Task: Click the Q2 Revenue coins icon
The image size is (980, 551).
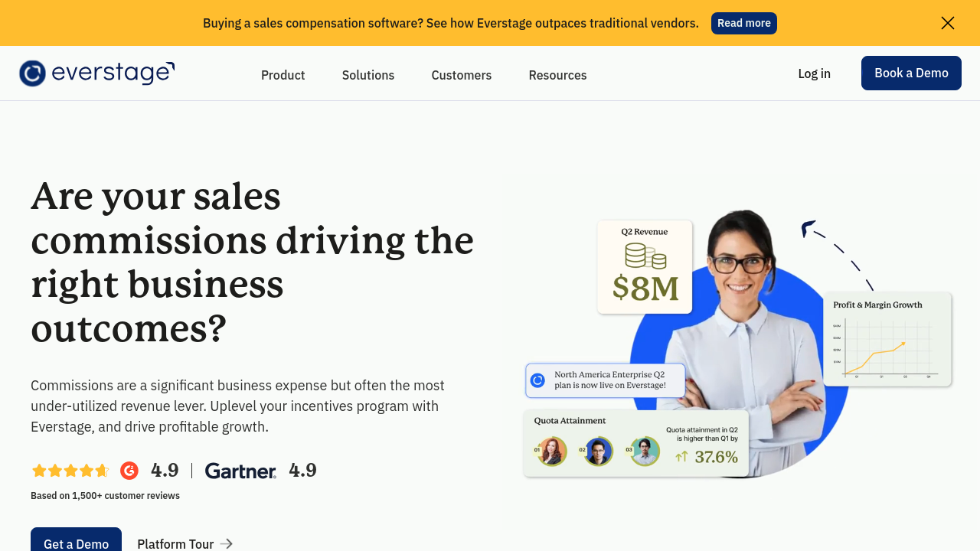Action: 645,256
